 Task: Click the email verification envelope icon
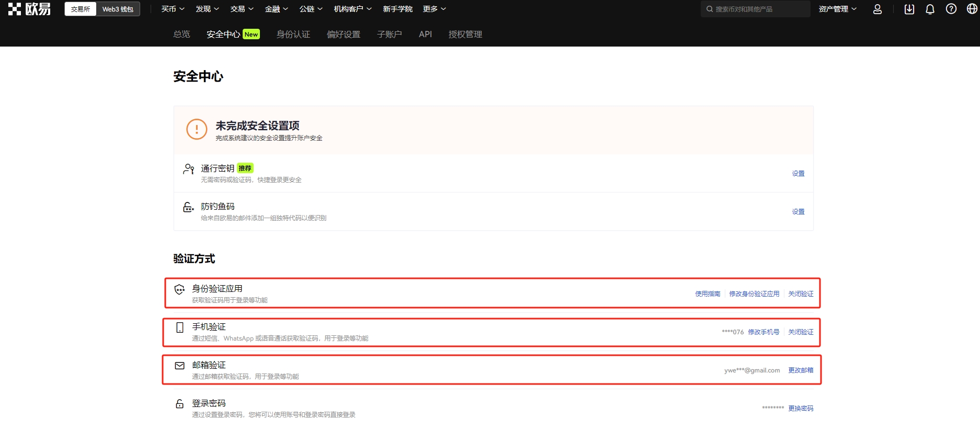180,366
